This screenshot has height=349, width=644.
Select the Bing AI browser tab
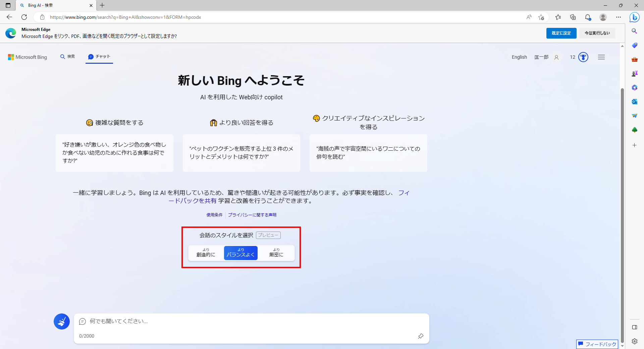[56, 5]
